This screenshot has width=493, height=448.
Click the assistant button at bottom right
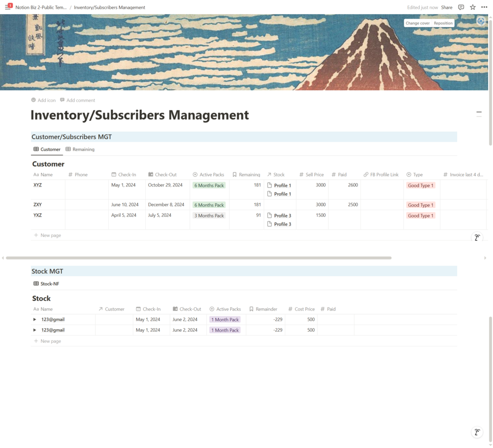click(x=477, y=432)
